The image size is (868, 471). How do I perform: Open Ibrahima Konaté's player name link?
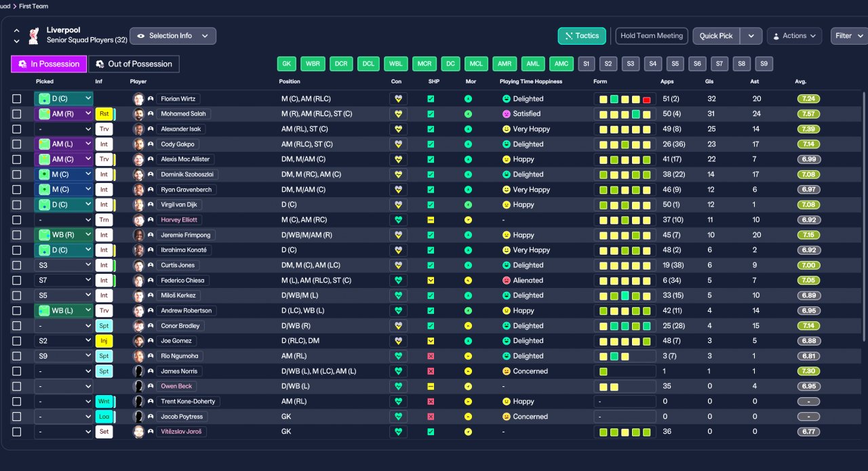point(184,250)
